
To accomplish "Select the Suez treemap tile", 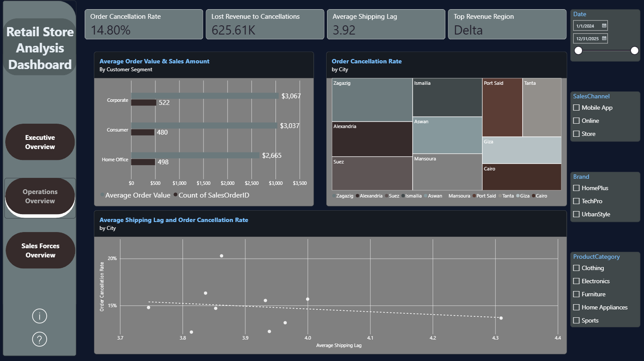I will click(x=372, y=174).
